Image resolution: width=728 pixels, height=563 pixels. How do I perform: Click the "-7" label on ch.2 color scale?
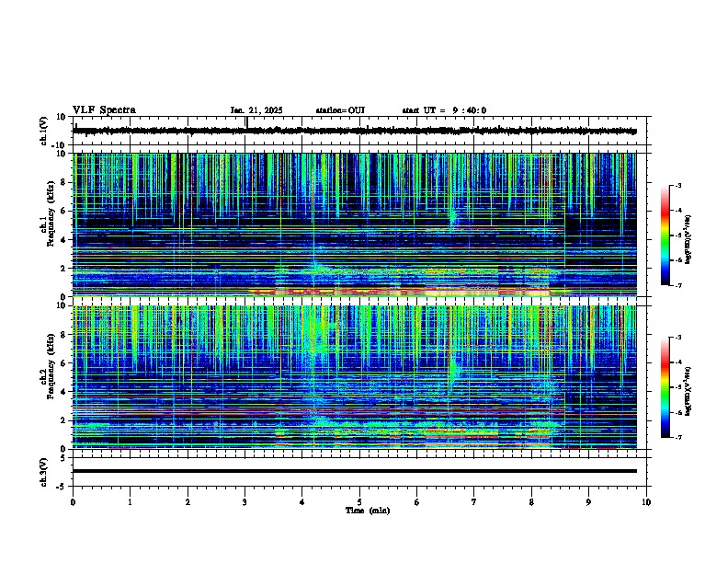pos(677,437)
